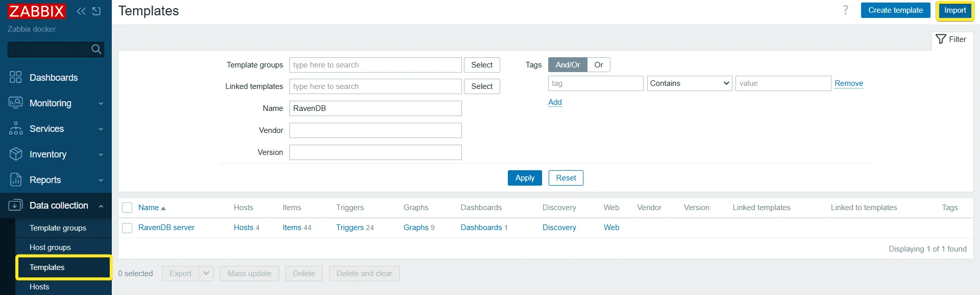Click the Displaying 1 of 1 found text
980x295 pixels.
point(927,249)
